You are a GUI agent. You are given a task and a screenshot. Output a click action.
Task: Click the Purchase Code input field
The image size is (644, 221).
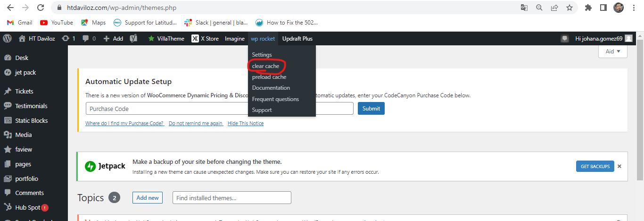tap(220, 109)
